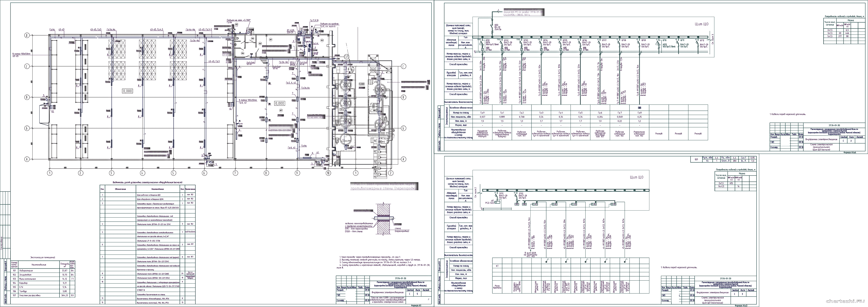Click the K3 impulse relay block
The image size is (868, 307).
coord(575,204)
